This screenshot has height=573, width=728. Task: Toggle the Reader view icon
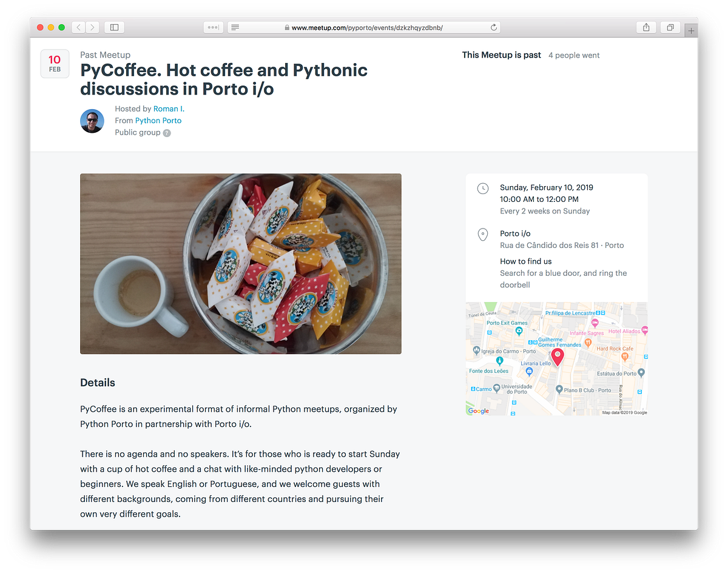235,27
